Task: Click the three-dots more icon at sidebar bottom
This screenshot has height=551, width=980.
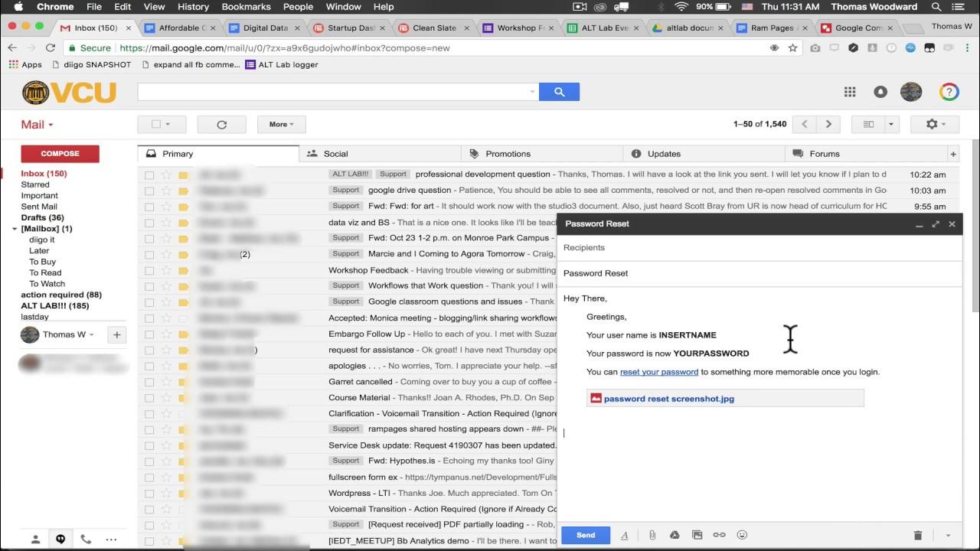Action: click(111, 539)
